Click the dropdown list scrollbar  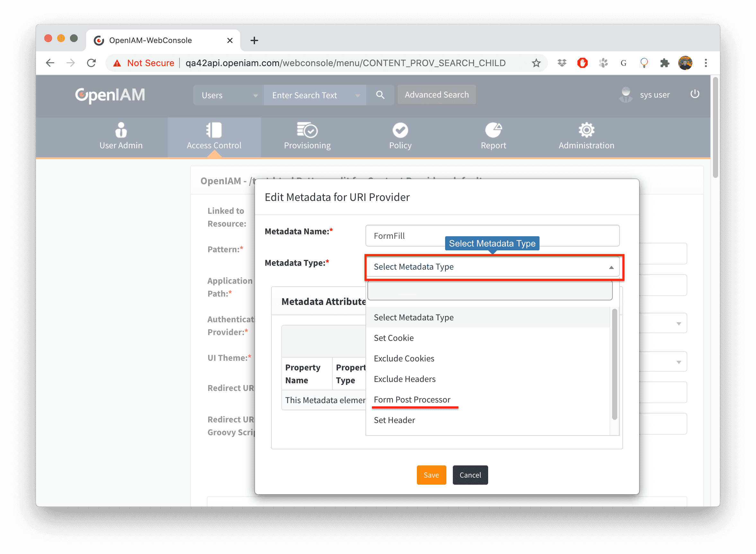[x=614, y=364]
